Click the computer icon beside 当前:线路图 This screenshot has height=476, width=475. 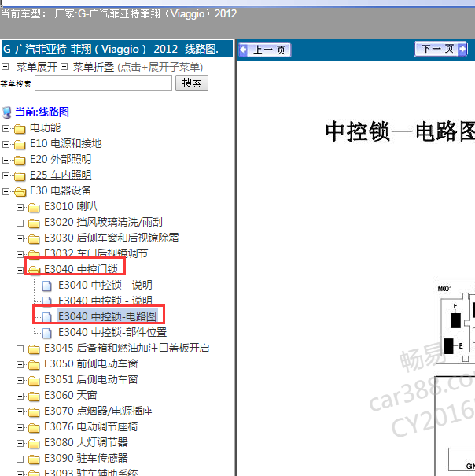coord(6,113)
